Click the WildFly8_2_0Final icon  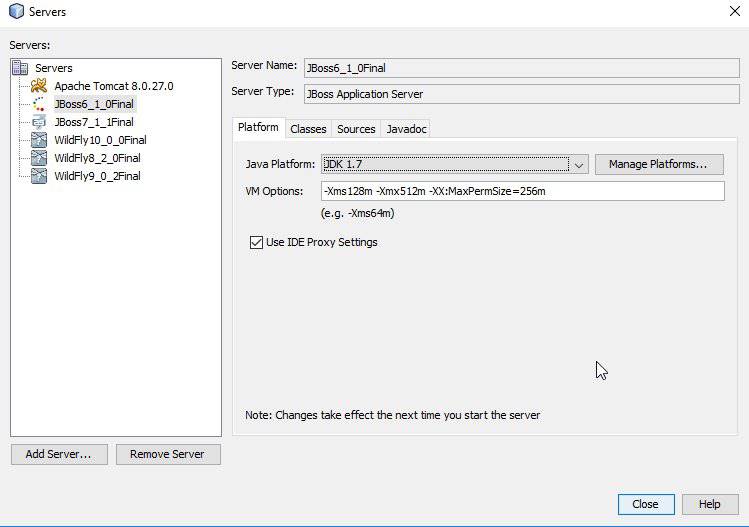coord(39,158)
